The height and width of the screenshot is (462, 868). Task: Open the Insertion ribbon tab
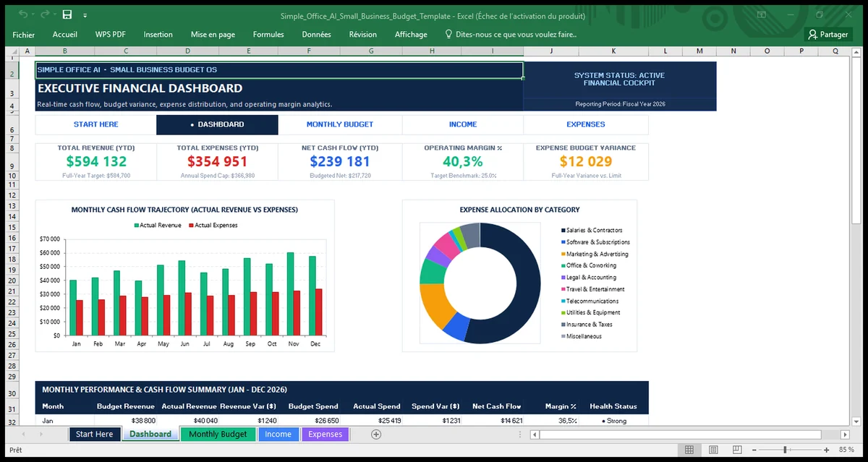point(158,34)
